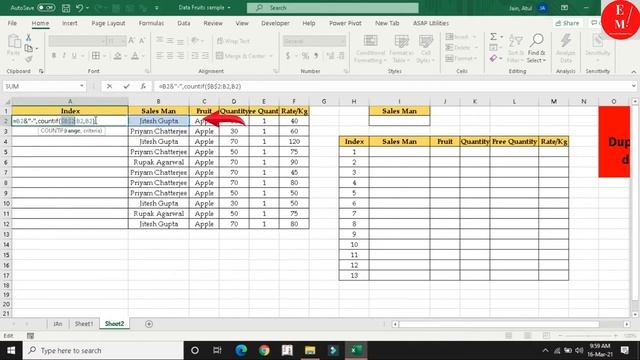Select the Sheet2 tab
Viewport: 640px width, 360px height.
[x=114, y=324]
